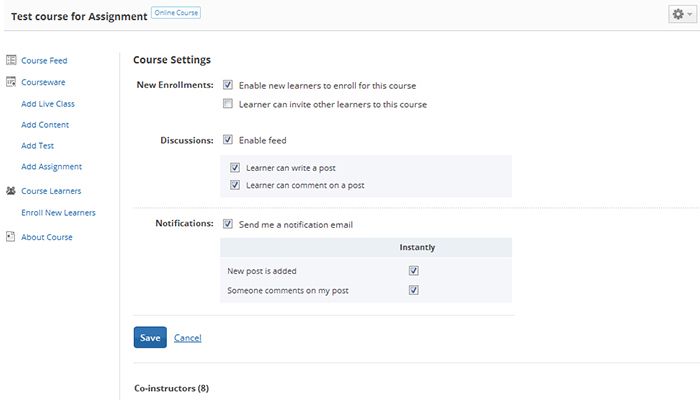Click the Course Feed sidebar icon

tap(10, 61)
